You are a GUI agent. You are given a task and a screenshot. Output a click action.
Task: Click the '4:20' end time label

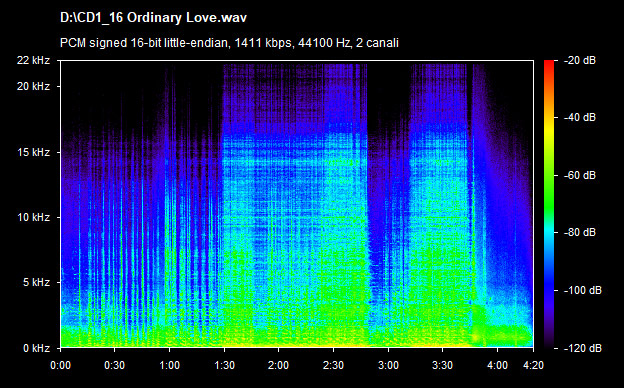(533, 365)
